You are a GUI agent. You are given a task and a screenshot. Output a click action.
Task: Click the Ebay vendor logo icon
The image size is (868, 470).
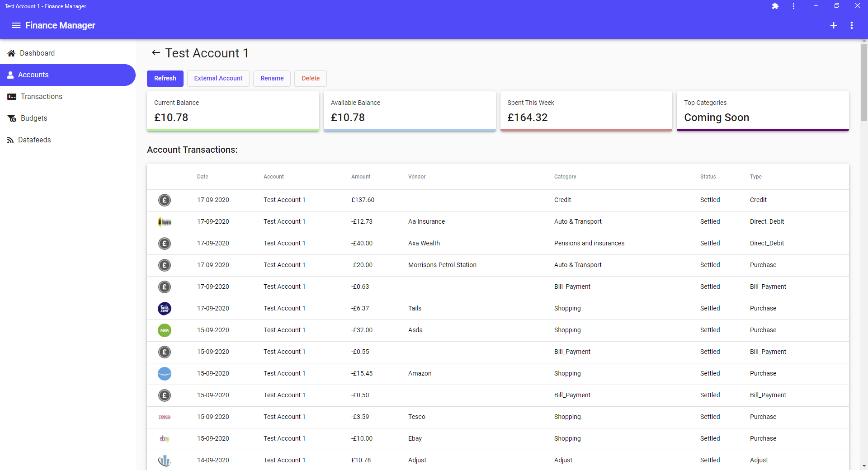165,439
